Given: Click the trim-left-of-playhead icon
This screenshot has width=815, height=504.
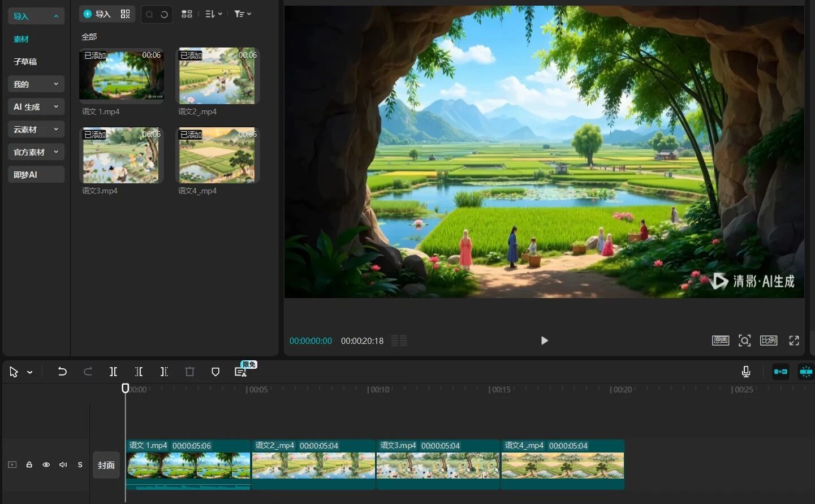Looking at the screenshot, I should coord(139,372).
